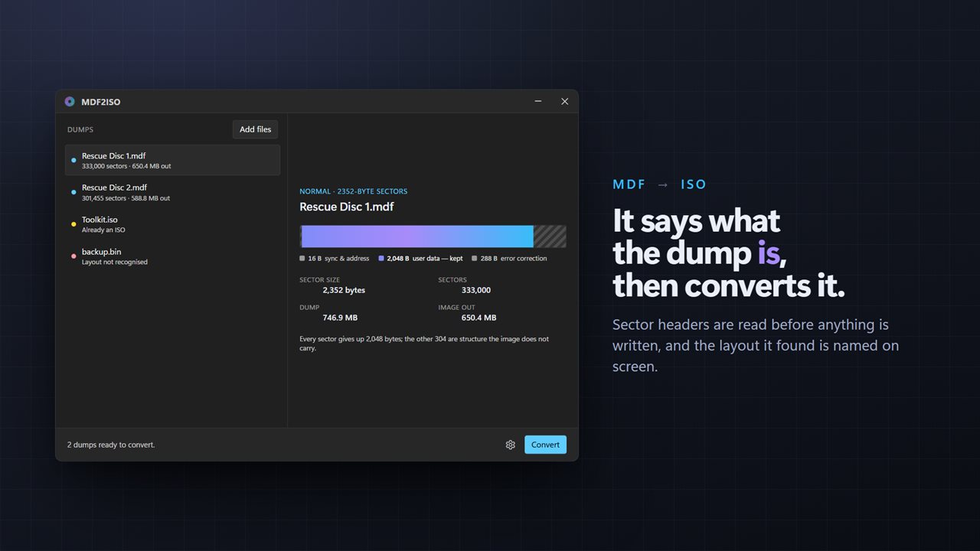This screenshot has height=551, width=980.
Task: Click the 'Rescue Disc 1.mdf' heading in detail pane
Action: [346, 207]
